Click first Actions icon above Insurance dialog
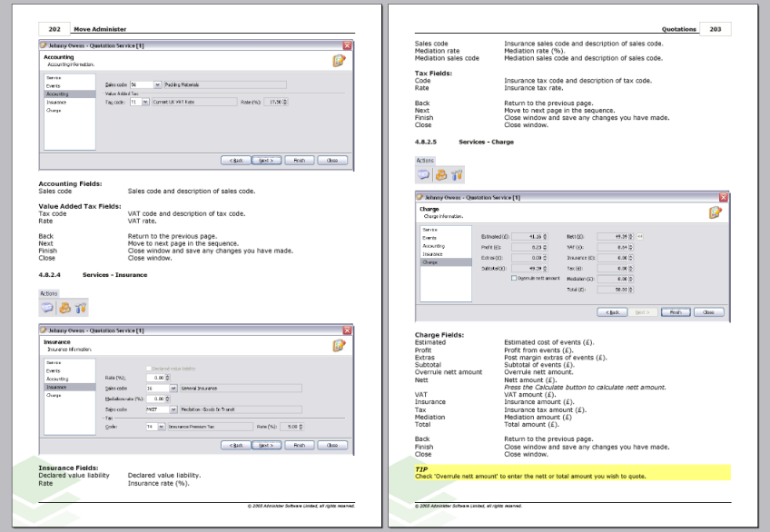The image size is (770, 532). pos(45,309)
